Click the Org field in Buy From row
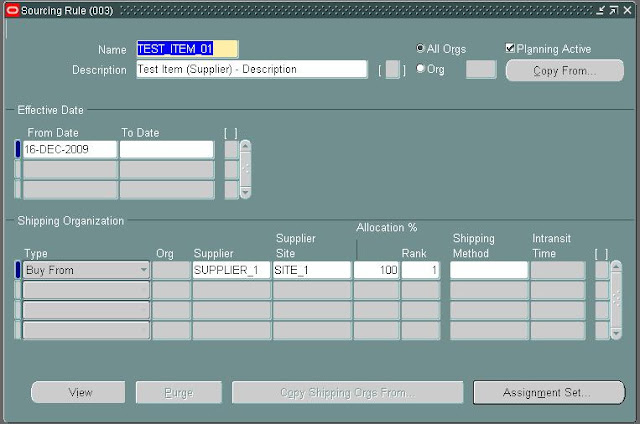The width and height of the screenshot is (640, 424). click(171, 270)
